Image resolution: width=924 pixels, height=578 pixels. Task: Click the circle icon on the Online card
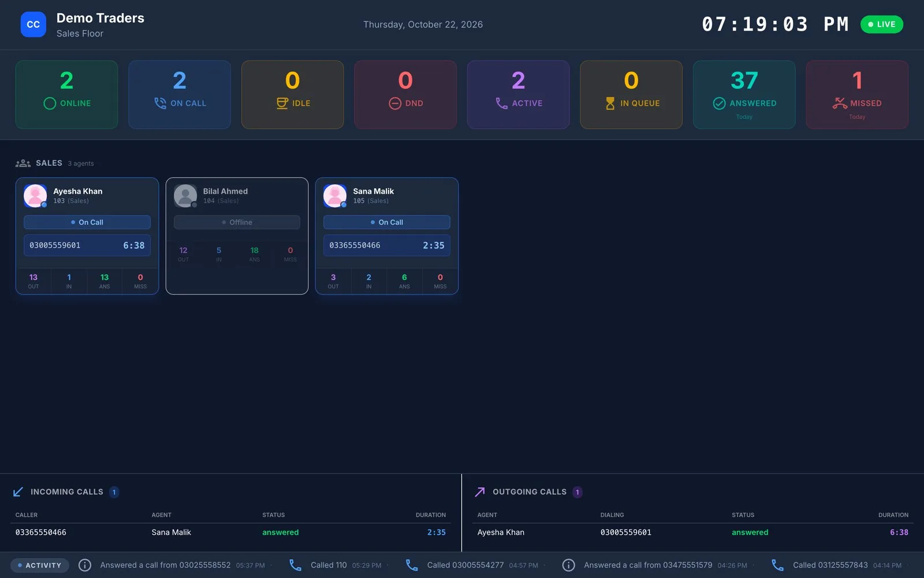click(x=50, y=103)
